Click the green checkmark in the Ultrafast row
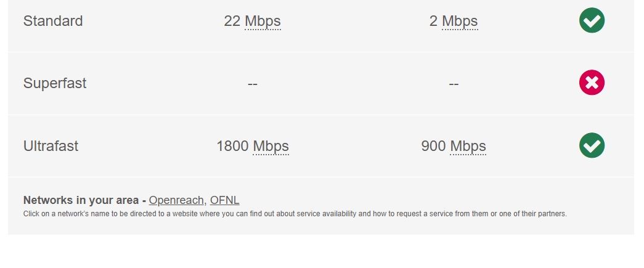 (x=592, y=146)
